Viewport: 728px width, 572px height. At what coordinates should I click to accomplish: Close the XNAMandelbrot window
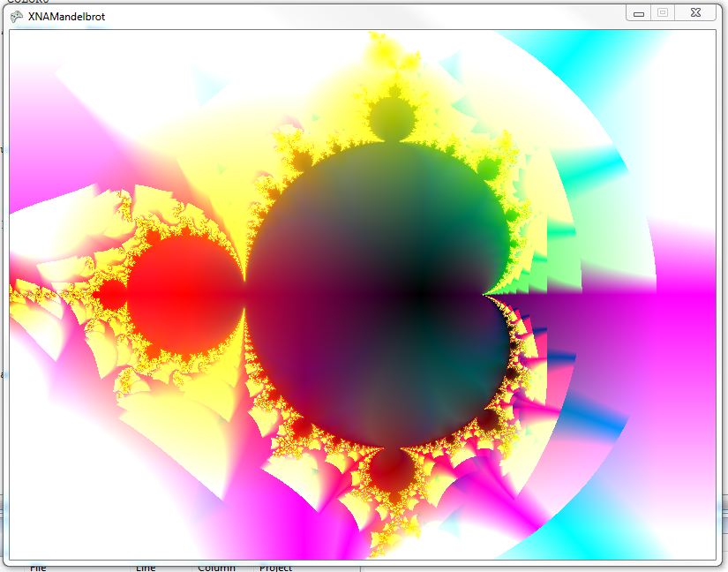coord(695,12)
